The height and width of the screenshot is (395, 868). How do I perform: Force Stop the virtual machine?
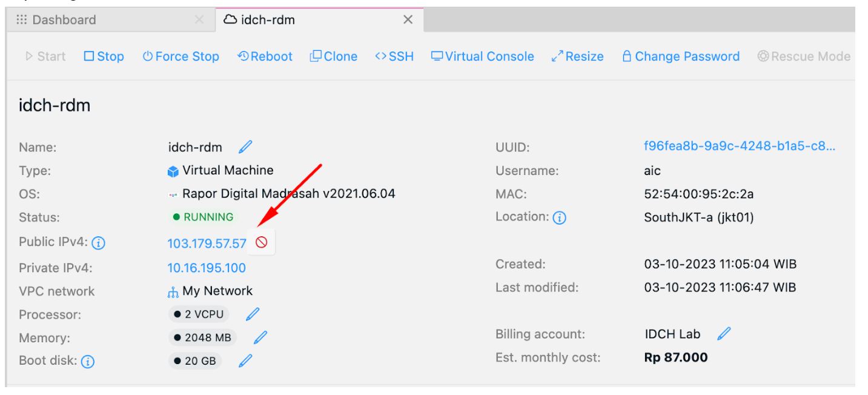coord(181,56)
